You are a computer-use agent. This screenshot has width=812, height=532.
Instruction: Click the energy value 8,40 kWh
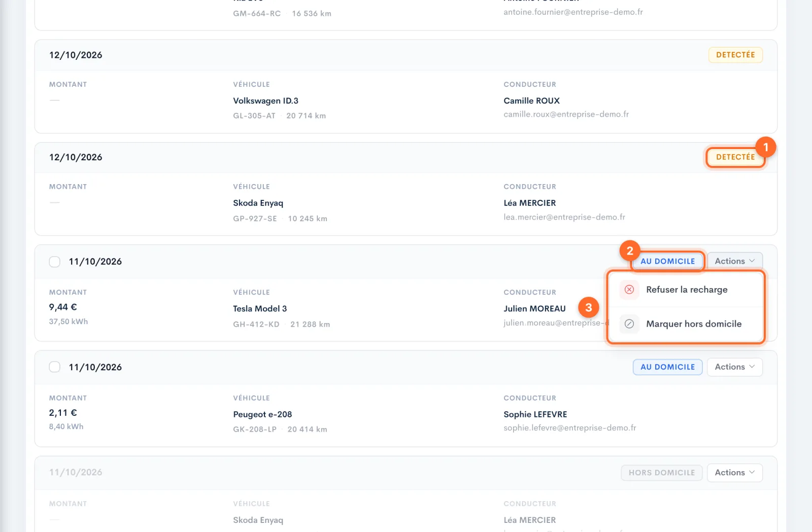pyautogui.click(x=66, y=427)
